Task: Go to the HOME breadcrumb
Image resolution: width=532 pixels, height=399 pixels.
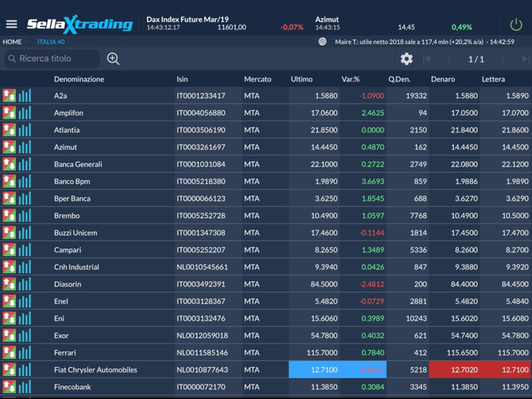Action: 12,42
